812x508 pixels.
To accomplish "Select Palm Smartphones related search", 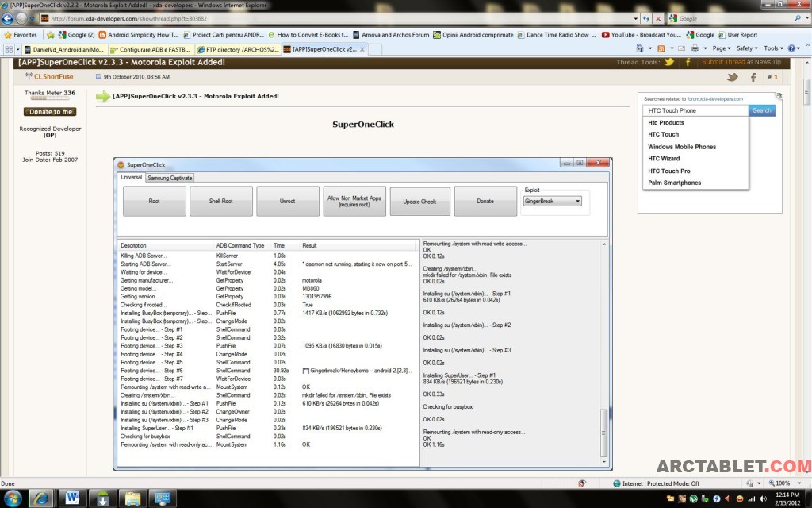I will (675, 183).
